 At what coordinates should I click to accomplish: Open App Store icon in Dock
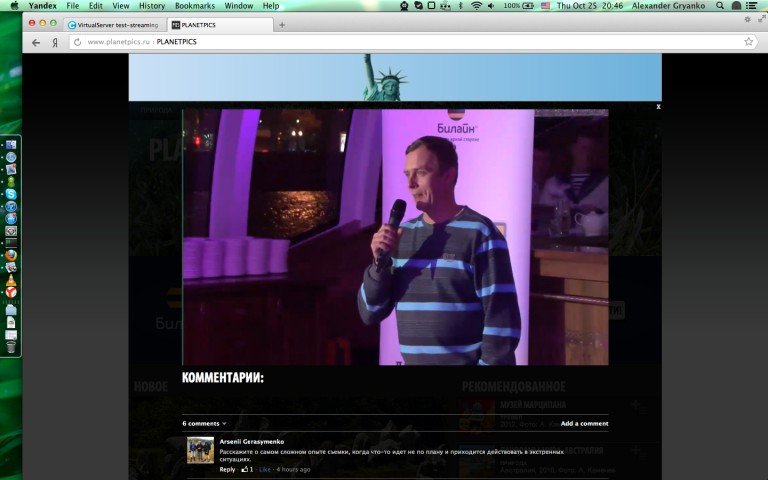pos(11,218)
